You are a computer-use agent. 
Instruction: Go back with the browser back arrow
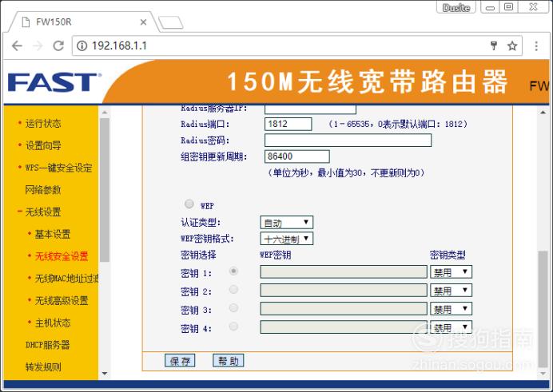[x=17, y=46]
